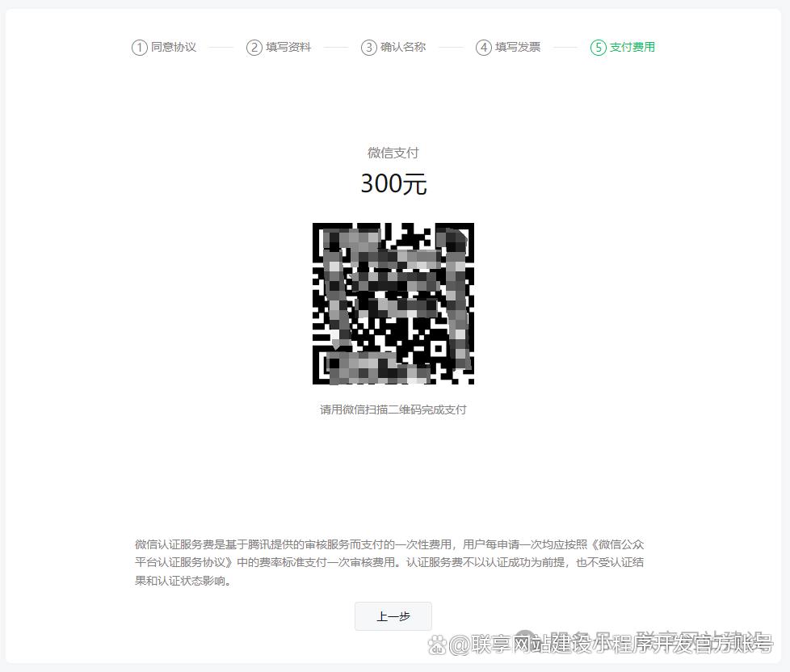Go to the 填写资料 step

pos(288,48)
